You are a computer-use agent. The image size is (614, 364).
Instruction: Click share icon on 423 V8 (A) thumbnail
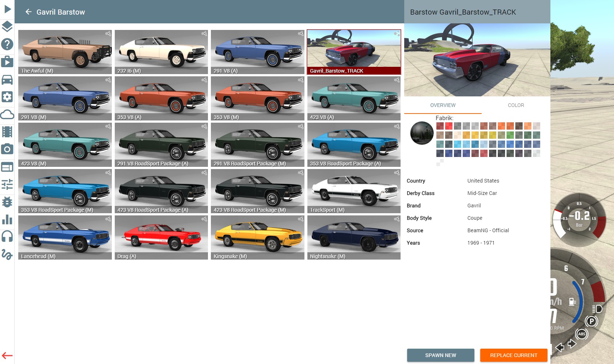(397, 80)
